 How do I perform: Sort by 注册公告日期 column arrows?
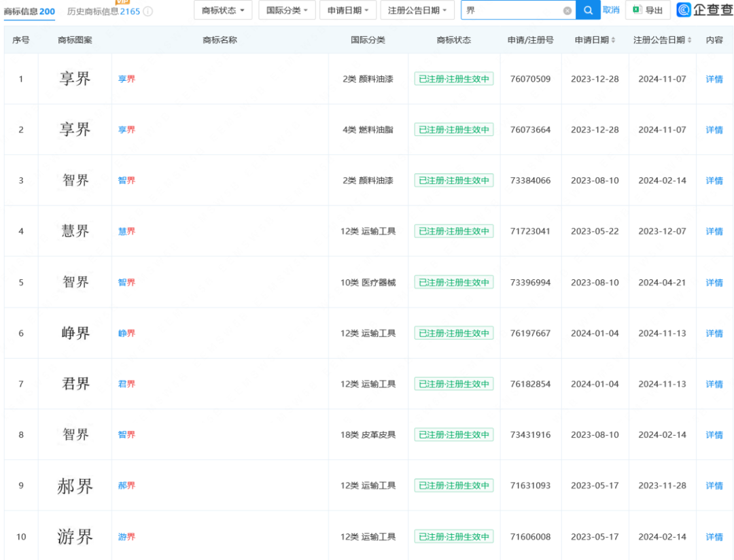689,40
